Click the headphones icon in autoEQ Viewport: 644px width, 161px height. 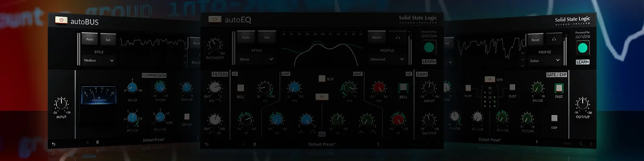(397, 38)
